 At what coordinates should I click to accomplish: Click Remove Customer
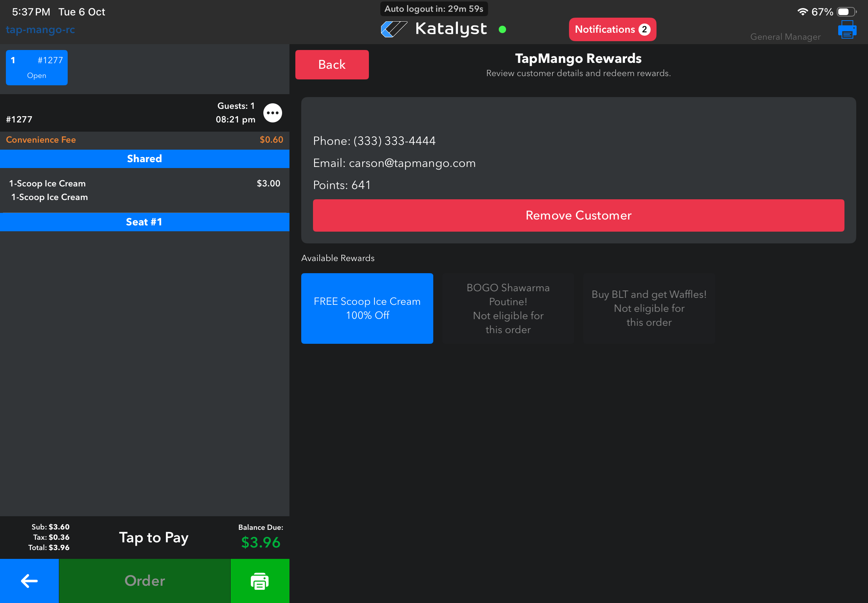[x=579, y=215]
